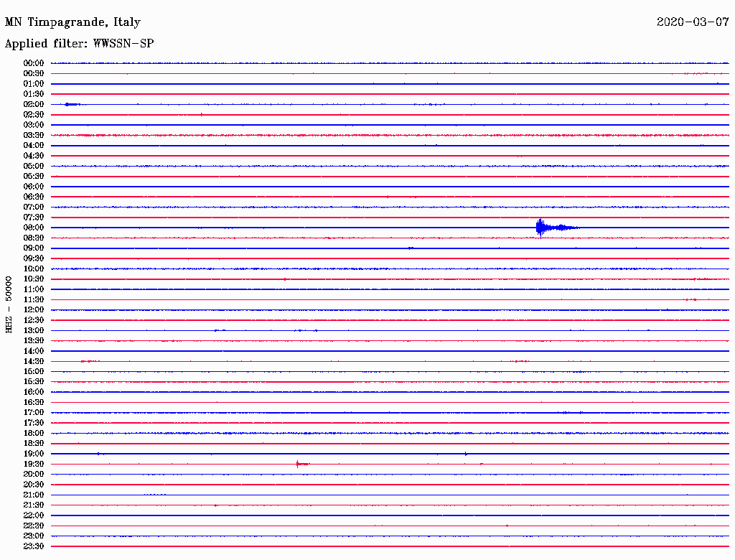The height and width of the screenshot is (560, 735).
Task: Select the 00:00 time label
Action: (34, 63)
